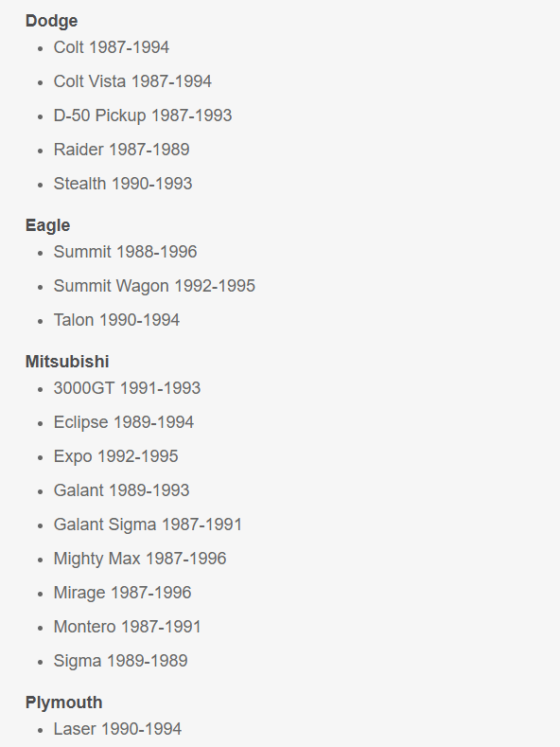Click Eclipse 1989-1994 item
This screenshot has height=747, width=560.
click(x=124, y=422)
